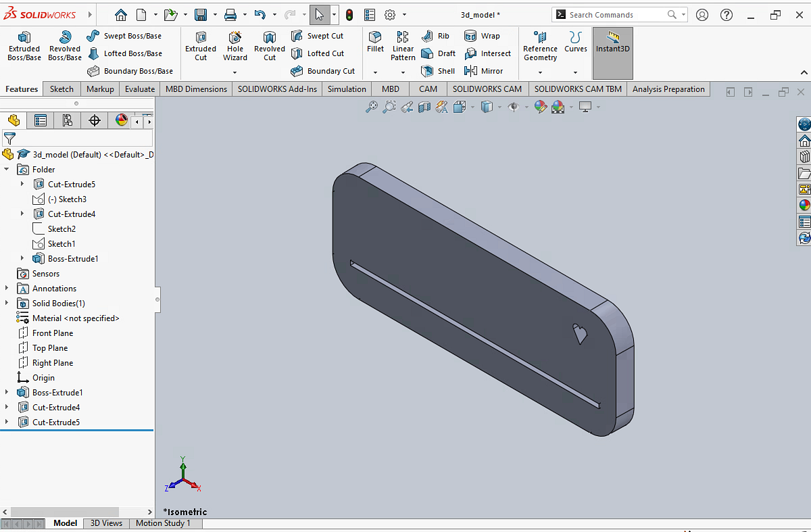811x532 pixels.
Task: Open the Motion Study 1 tab
Action: pyautogui.click(x=163, y=523)
